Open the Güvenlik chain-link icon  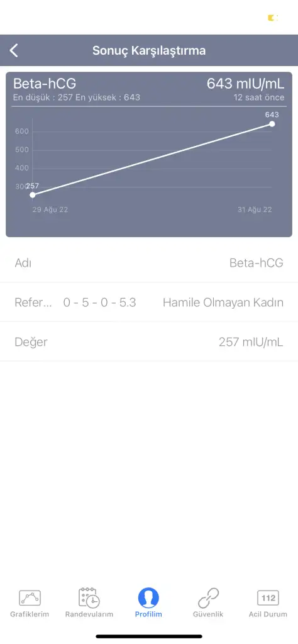click(x=208, y=597)
